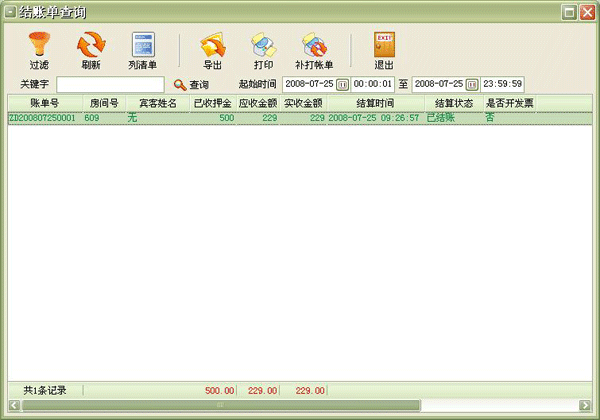Image resolution: width=600 pixels, height=420 pixels.
Task: Open the end date calendar dropdown
Action: click(471, 85)
